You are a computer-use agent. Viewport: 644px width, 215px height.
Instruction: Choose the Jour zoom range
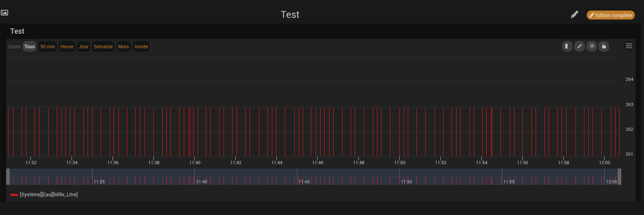click(x=84, y=47)
